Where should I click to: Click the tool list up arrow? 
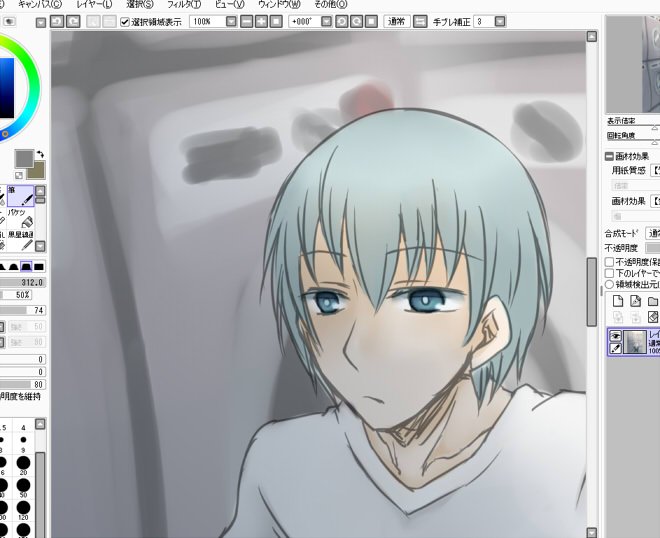coord(40,191)
